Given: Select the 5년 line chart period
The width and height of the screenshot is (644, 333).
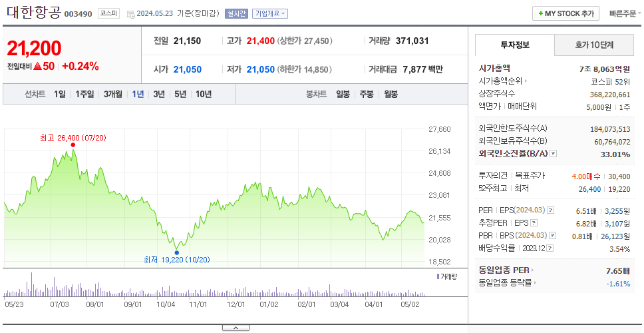Looking at the screenshot, I should 180,94.
